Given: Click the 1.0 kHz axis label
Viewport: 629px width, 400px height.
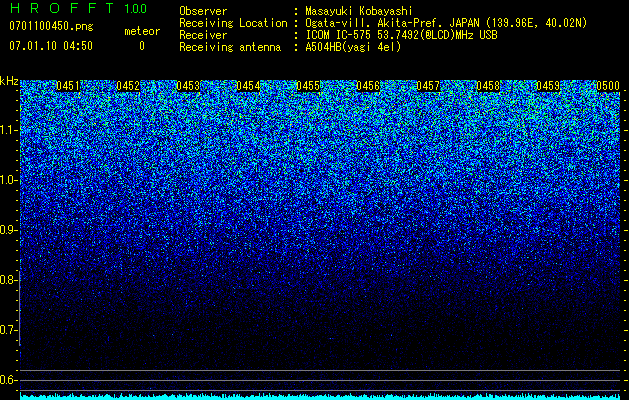Looking at the screenshot, I should 8,180.
